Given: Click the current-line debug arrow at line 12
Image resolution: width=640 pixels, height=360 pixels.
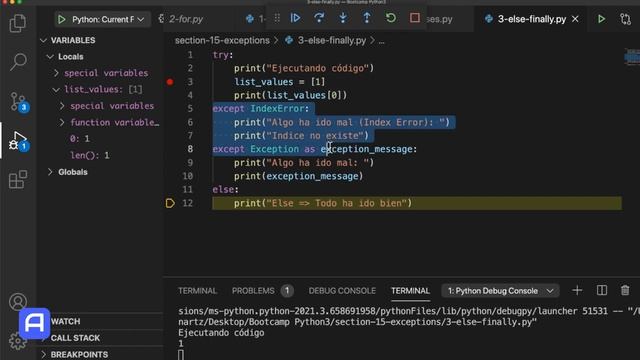Looking at the screenshot, I should 170,203.
